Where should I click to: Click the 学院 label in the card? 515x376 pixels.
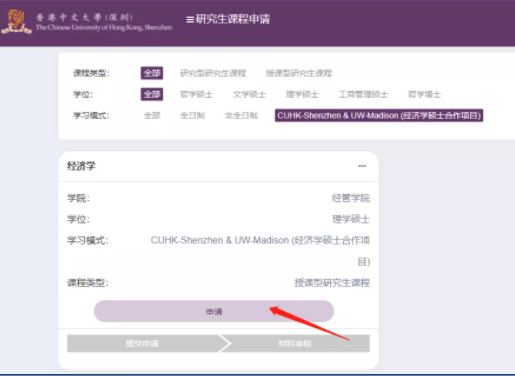tap(78, 198)
